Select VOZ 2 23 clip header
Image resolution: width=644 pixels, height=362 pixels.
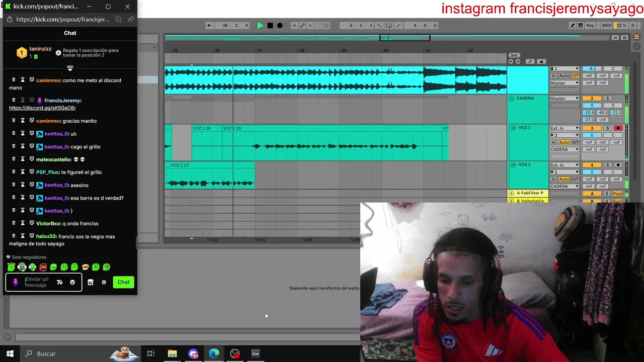pos(210,165)
